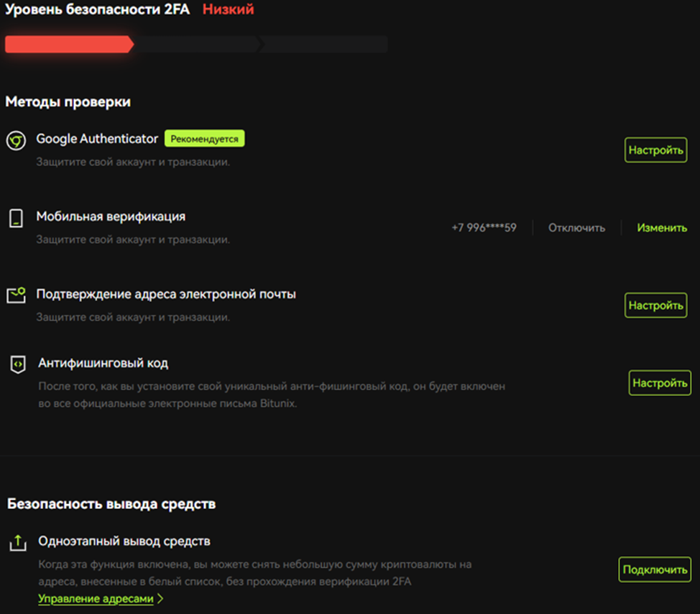
Task: Expand the Google Authenticator setup row
Action: tap(655, 150)
